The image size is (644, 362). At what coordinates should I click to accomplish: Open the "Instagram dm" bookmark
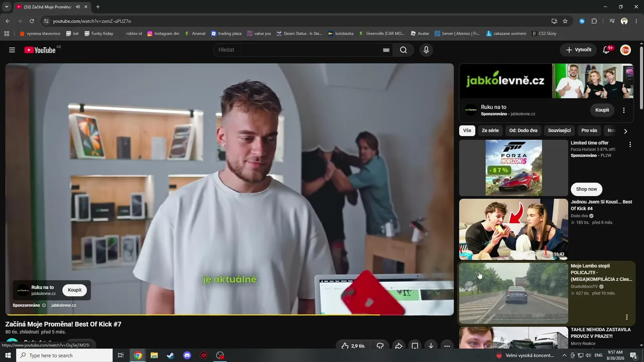[x=163, y=34]
